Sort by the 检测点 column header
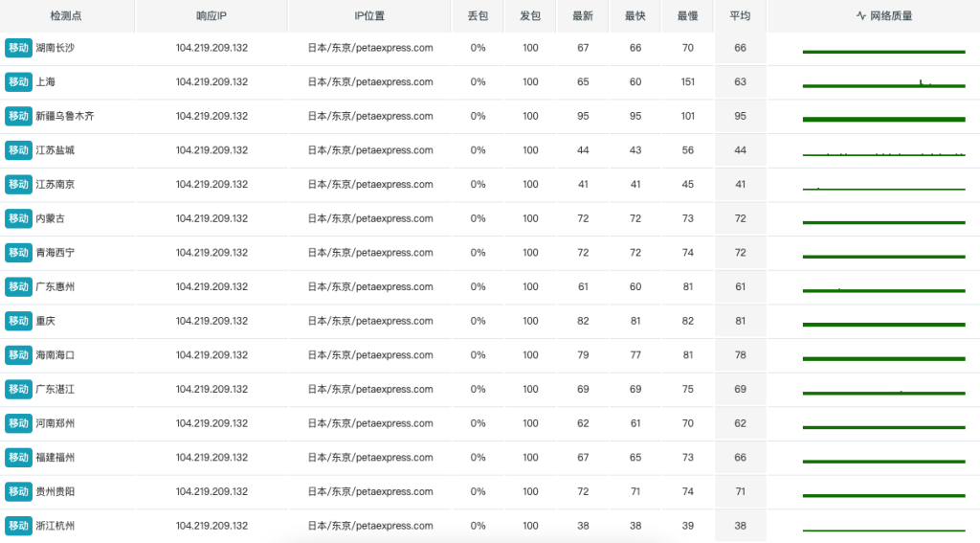This screenshot has height=543, width=980. coord(66,15)
